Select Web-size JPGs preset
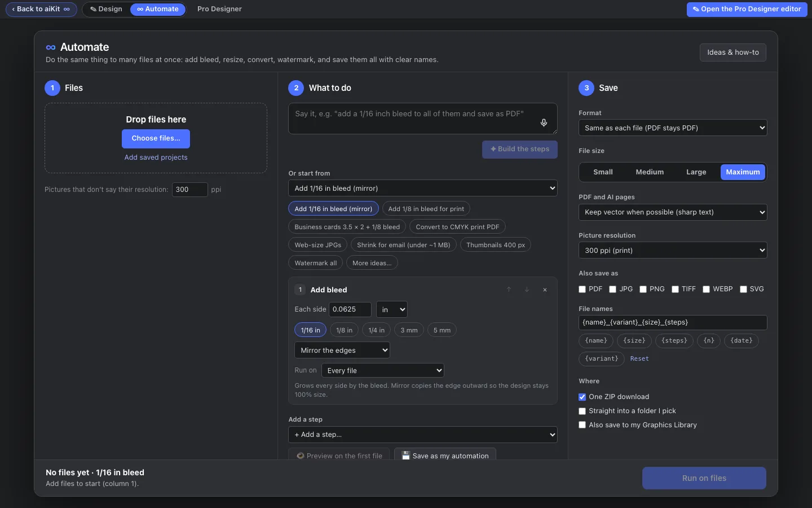The width and height of the screenshot is (812, 508). pos(318,245)
